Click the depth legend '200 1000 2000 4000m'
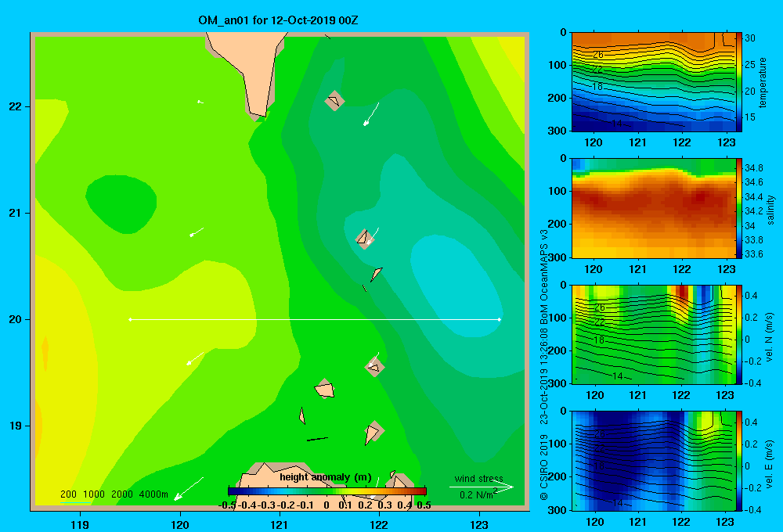The width and height of the screenshot is (783, 532). tap(114, 494)
